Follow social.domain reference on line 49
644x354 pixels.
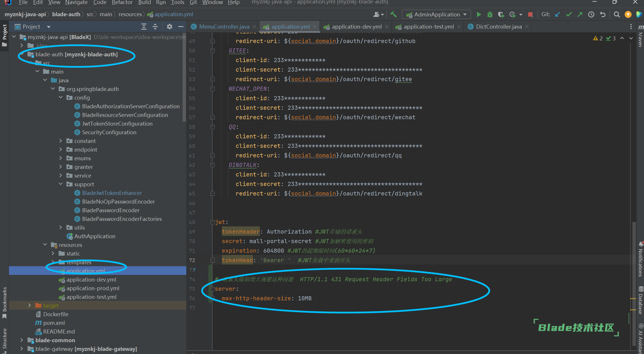pos(313,41)
